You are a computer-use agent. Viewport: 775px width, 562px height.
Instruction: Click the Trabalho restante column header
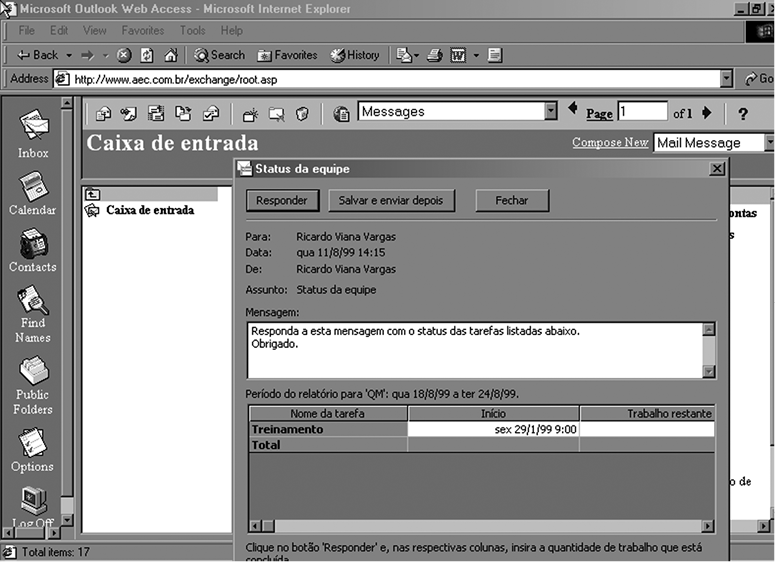tap(647, 414)
